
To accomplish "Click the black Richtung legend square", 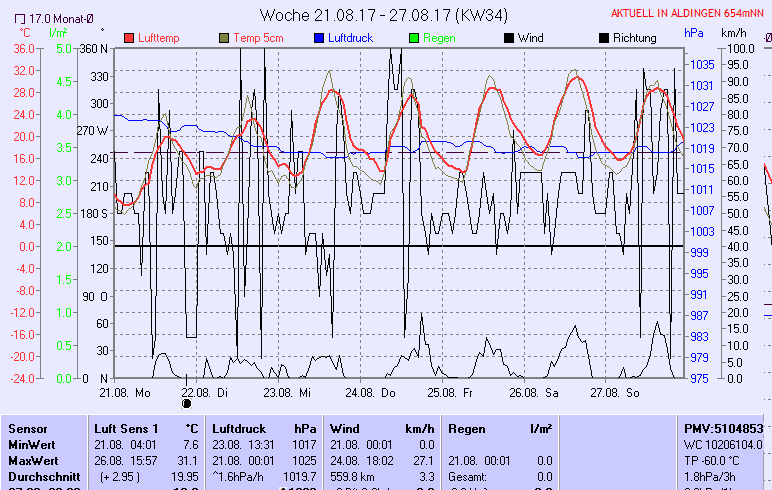I will coord(603,38).
